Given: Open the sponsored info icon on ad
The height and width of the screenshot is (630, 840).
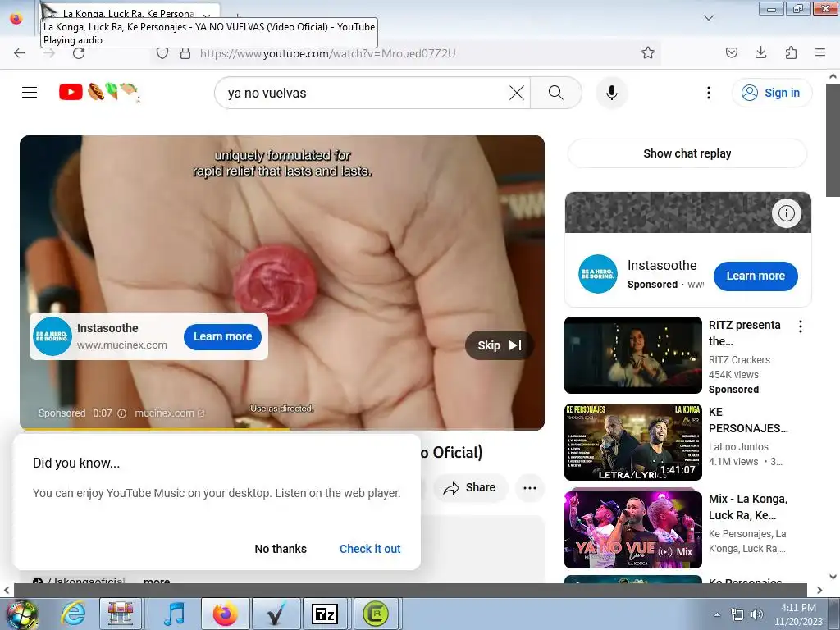Looking at the screenshot, I should [x=121, y=413].
